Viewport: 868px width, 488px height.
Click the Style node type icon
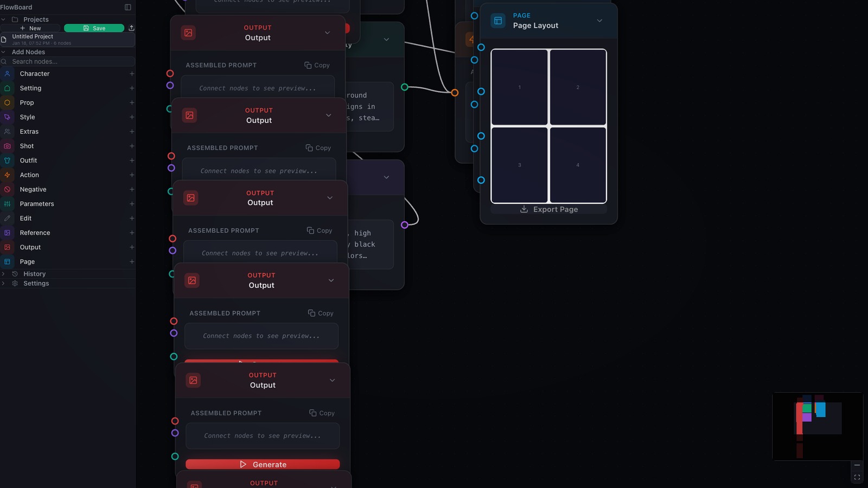pos(7,117)
